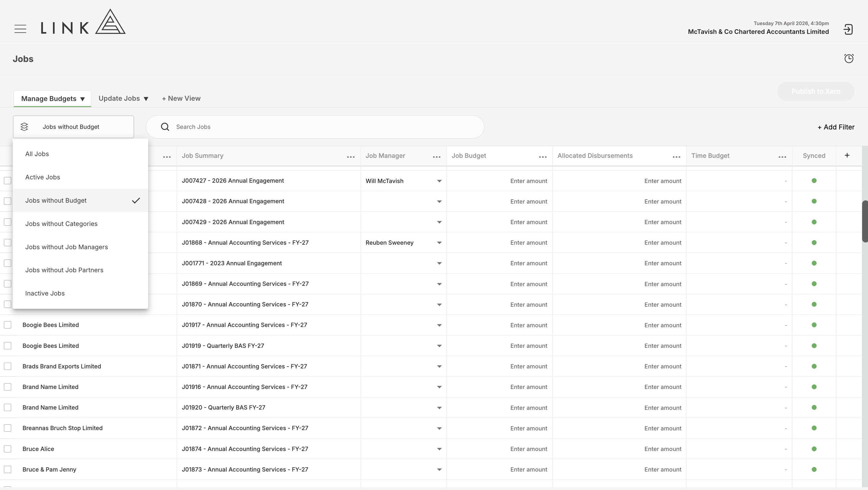Select Jobs without Budget option

[x=80, y=200]
